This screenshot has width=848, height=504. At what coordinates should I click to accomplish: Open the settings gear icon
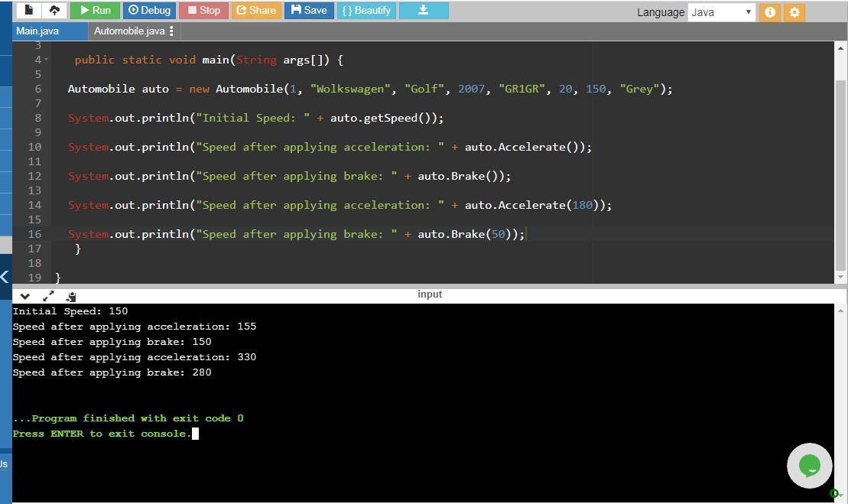click(794, 12)
